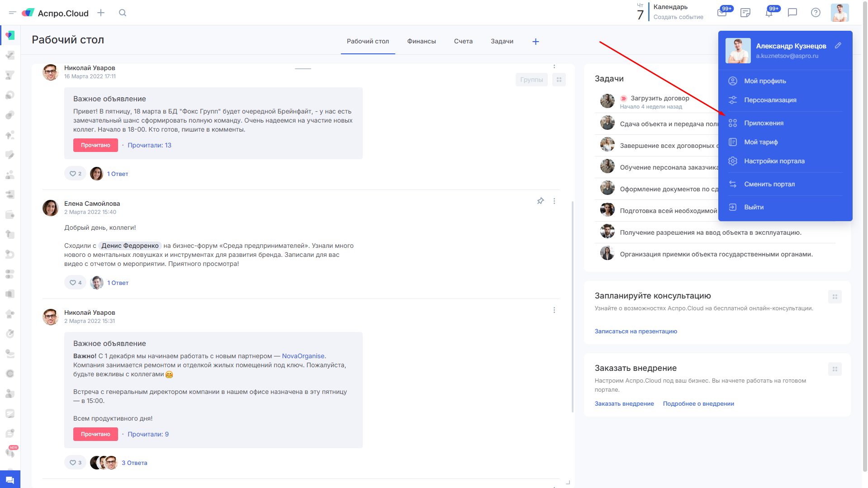Open the search magnifier icon

point(123,13)
